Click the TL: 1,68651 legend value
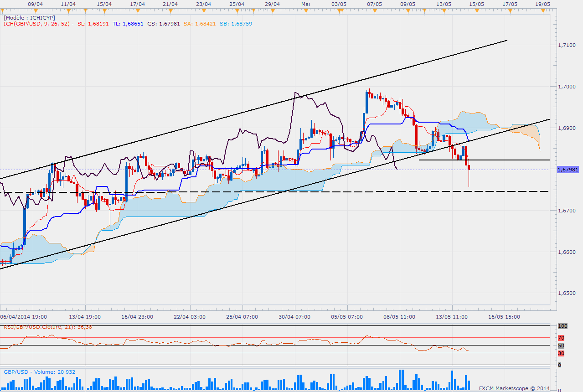583x392 pixels. [128, 23]
